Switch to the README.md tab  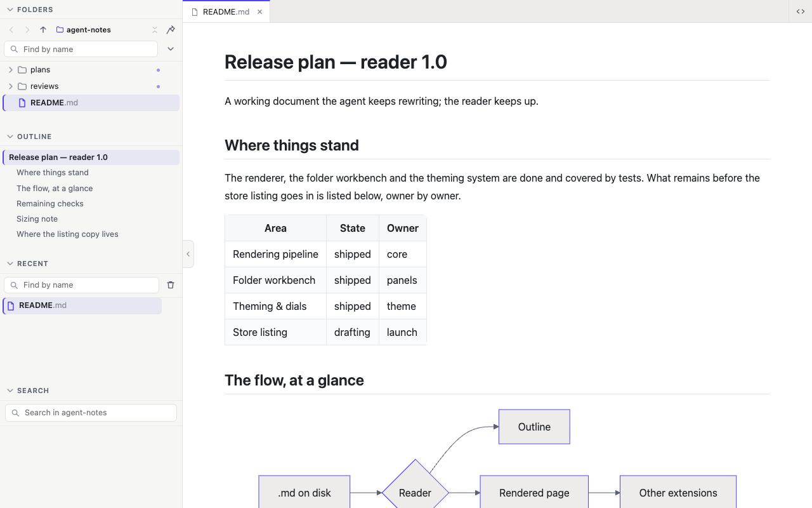[x=226, y=11]
